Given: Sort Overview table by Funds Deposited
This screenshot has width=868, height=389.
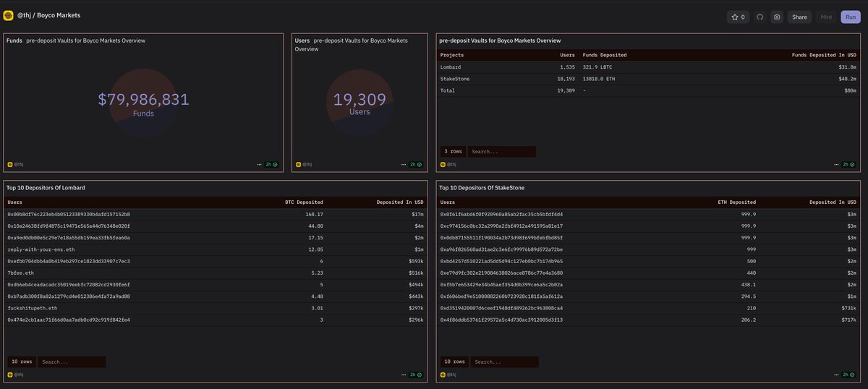Looking at the screenshot, I should [605, 55].
